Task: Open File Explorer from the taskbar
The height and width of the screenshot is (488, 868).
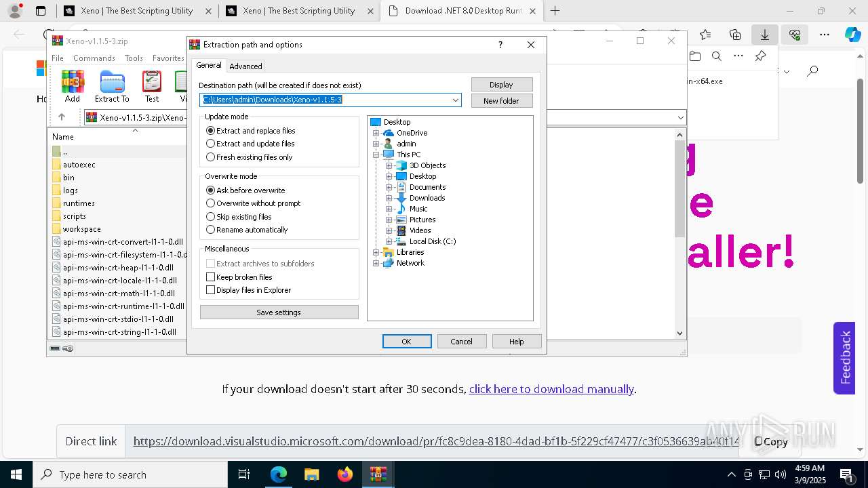Action: point(311,474)
